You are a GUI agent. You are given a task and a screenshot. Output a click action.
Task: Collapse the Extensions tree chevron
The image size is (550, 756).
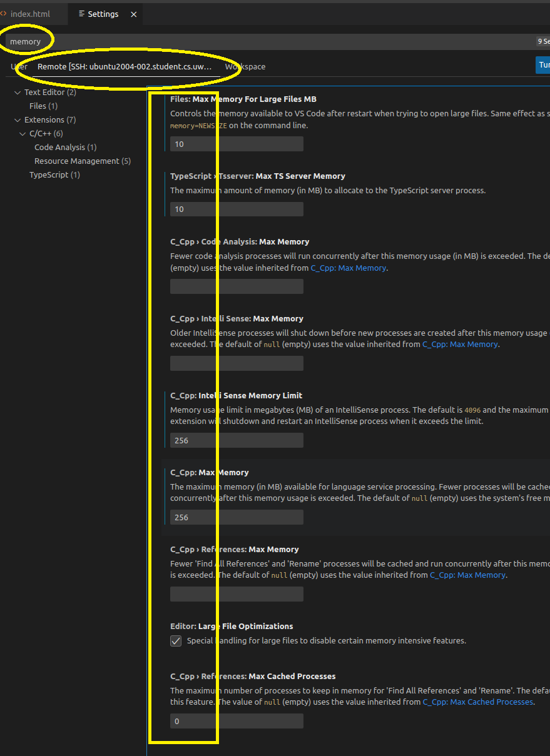(18, 120)
